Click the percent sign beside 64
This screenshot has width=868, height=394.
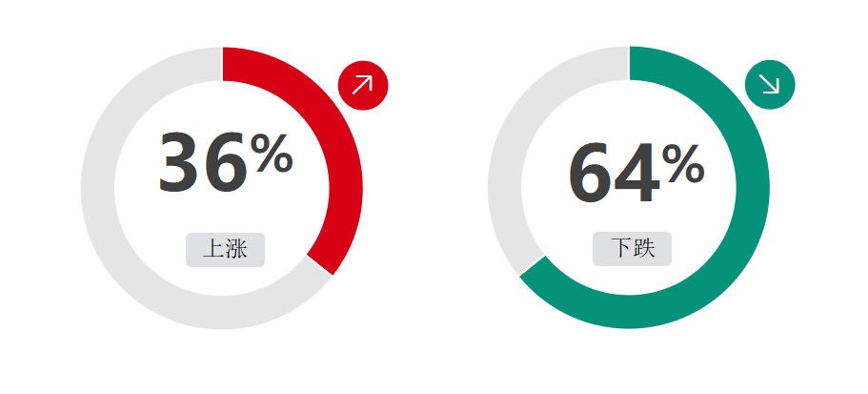pos(683,164)
